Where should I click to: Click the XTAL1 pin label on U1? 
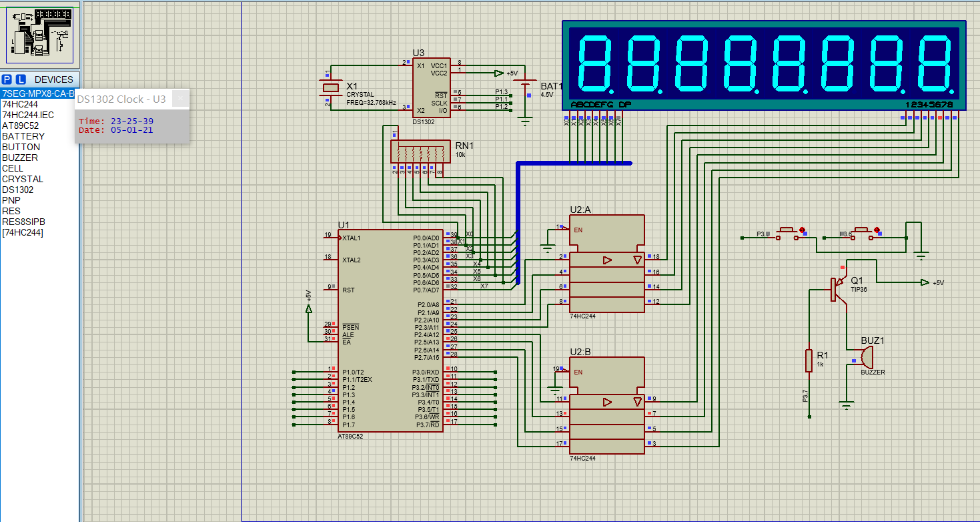tap(351, 238)
